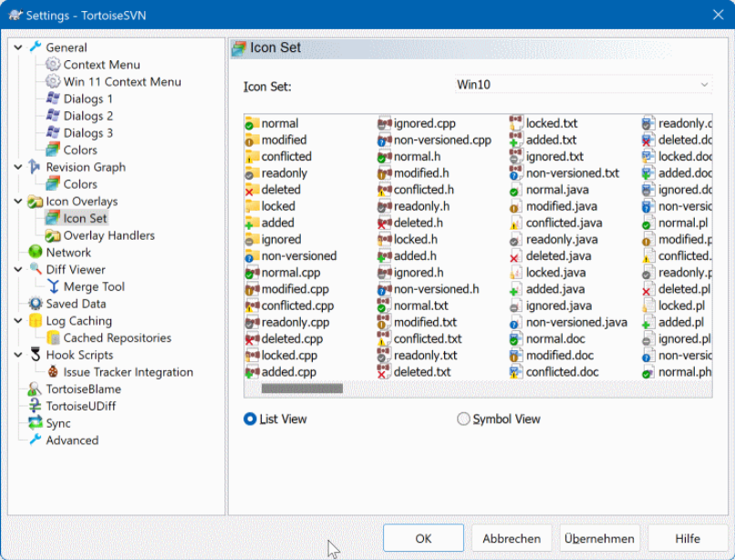Click the Advanced wrench icon
The height and width of the screenshot is (560, 735).
point(36,441)
